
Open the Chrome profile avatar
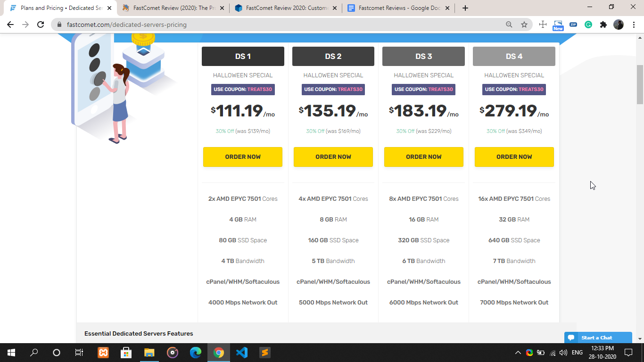pos(619,25)
